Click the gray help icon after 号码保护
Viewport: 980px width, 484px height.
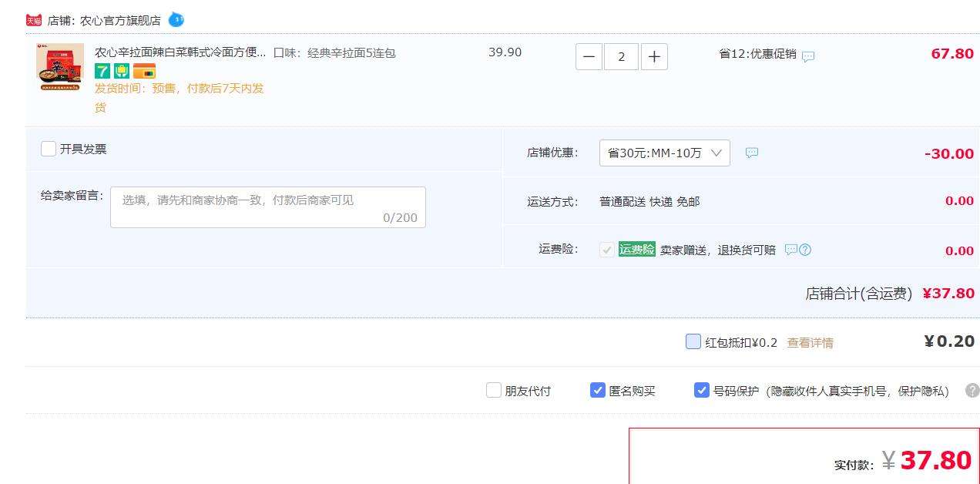coord(972,391)
